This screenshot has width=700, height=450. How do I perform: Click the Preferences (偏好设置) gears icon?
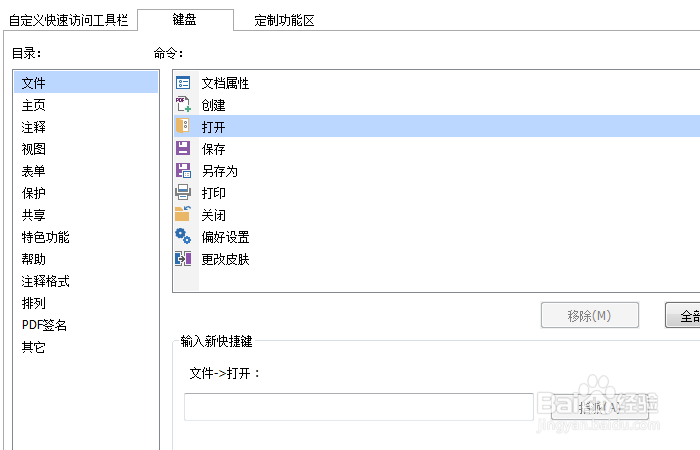click(x=183, y=237)
